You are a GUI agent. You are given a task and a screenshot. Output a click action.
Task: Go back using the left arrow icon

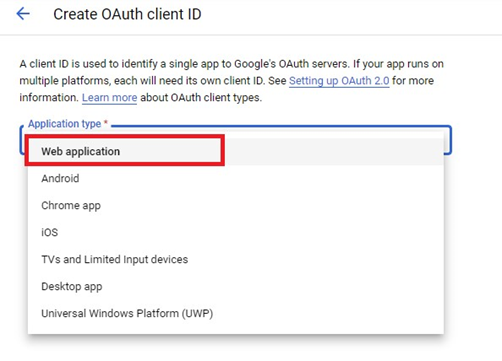point(23,14)
